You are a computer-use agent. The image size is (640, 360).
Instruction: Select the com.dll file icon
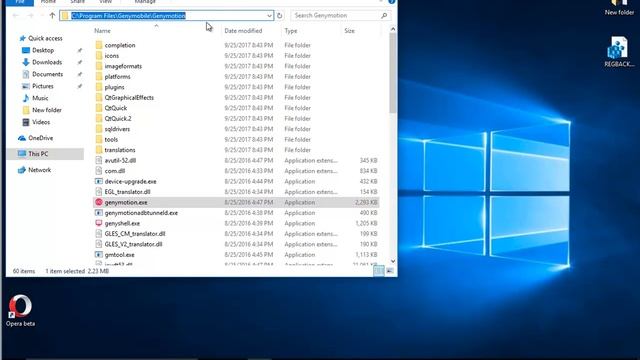pyautogui.click(x=99, y=171)
